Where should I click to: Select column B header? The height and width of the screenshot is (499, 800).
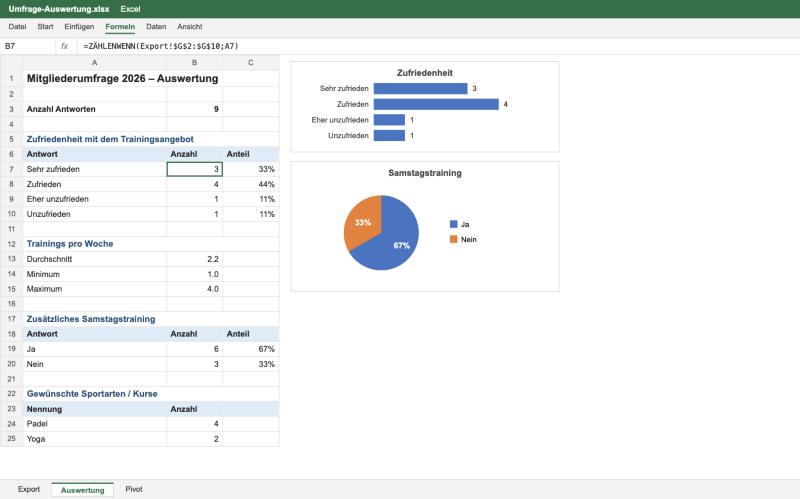point(194,63)
